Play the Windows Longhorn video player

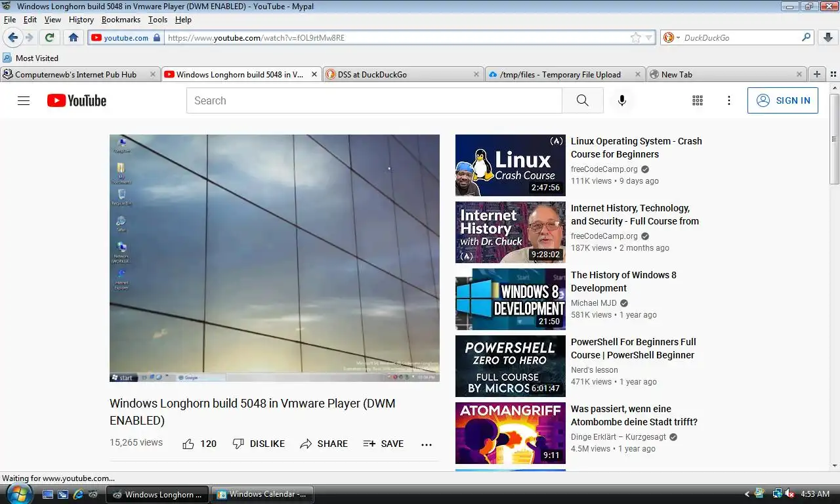click(x=274, y=258)
